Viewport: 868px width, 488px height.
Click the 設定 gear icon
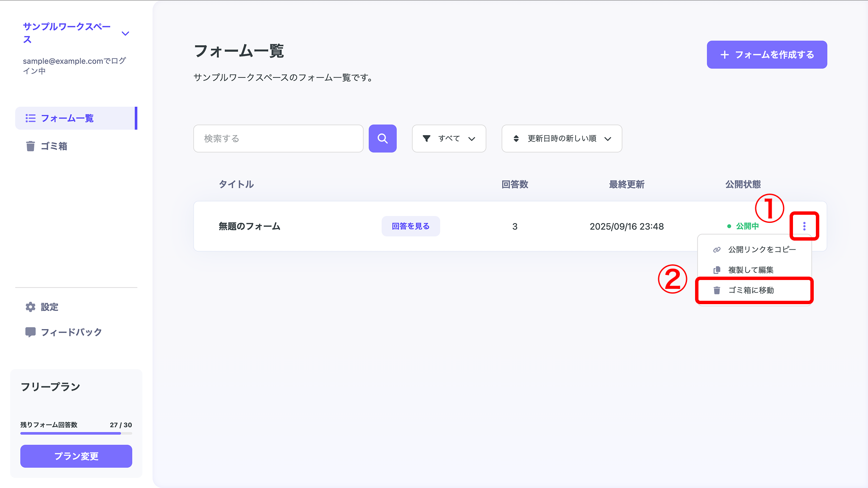30,307
